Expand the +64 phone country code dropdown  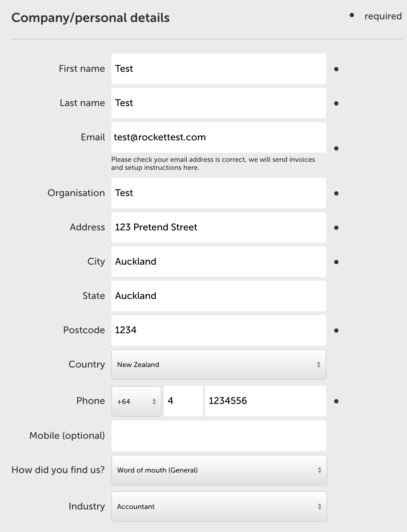coord(136,401)
